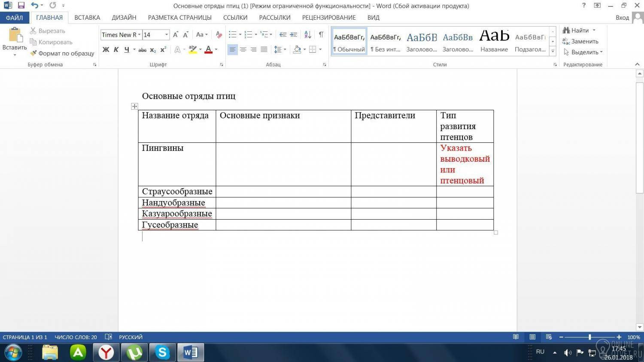Center the text alignment
This screenshot has width=644, height=362.
[x=243, y=50]
